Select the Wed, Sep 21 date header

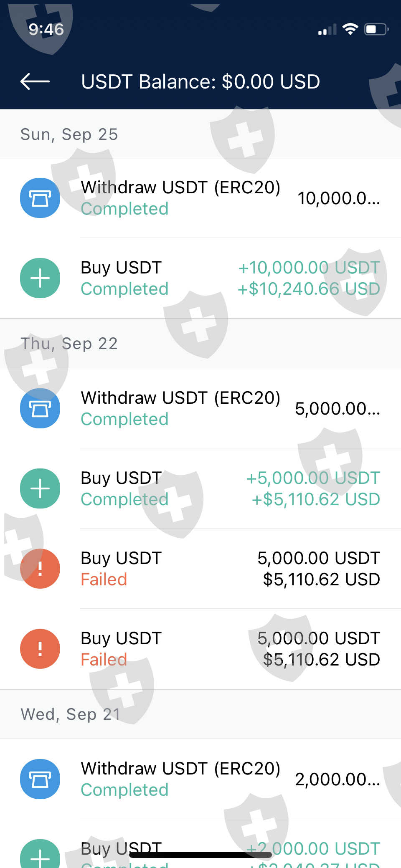[71, 714]
